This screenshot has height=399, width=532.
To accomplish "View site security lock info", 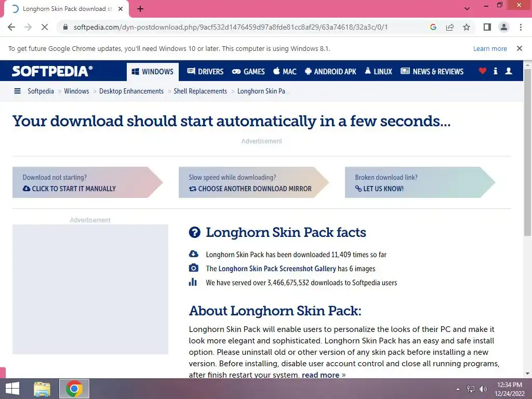I will click(x=65, y=27).
